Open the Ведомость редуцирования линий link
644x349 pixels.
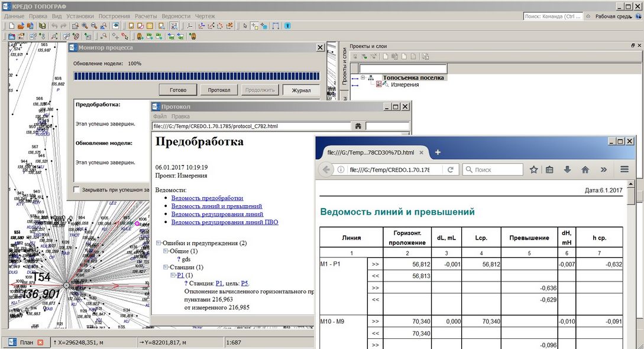click(216, 214)
